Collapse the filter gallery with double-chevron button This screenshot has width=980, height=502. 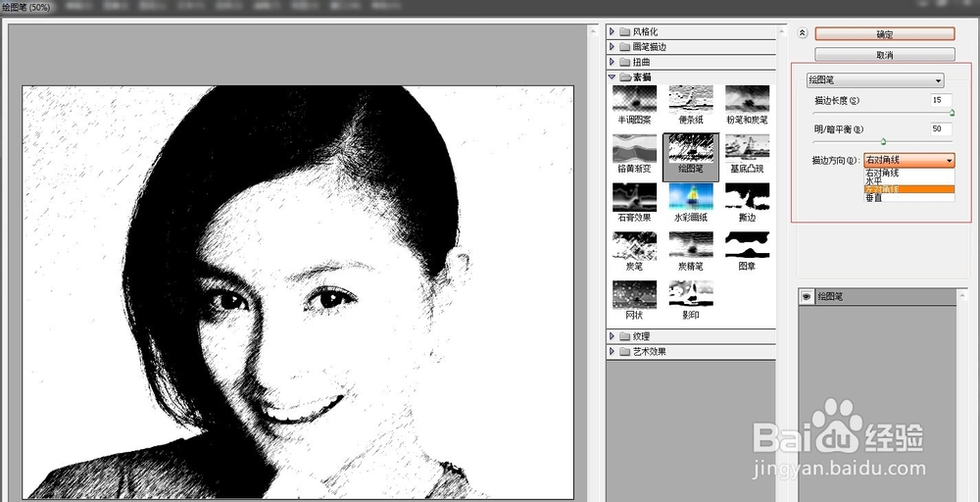coord(803,33)
